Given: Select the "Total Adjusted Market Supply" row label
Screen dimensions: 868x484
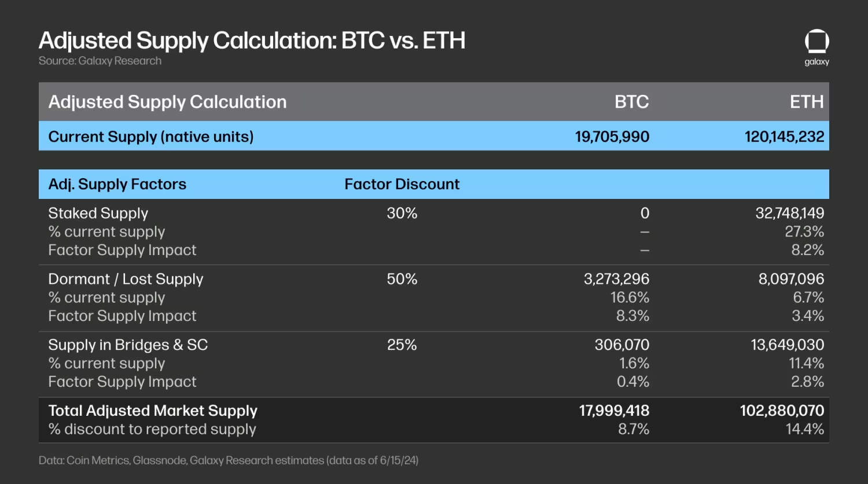Looking at the screenshot, I should tap(153, 411).
